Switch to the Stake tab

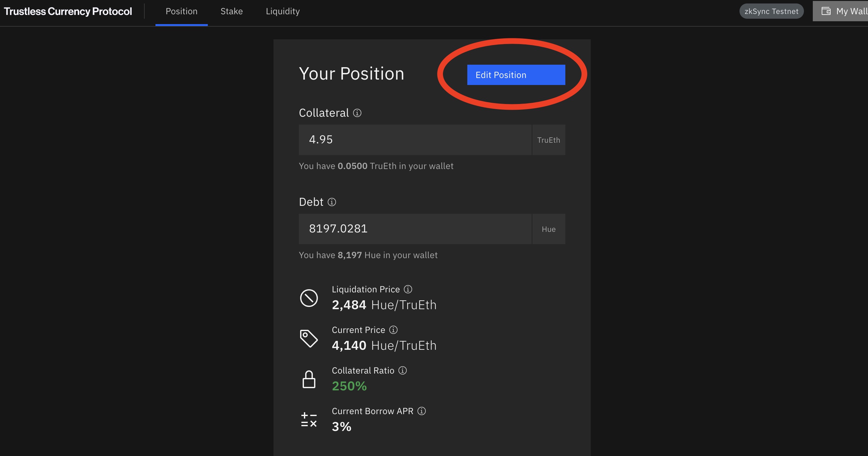232,11
